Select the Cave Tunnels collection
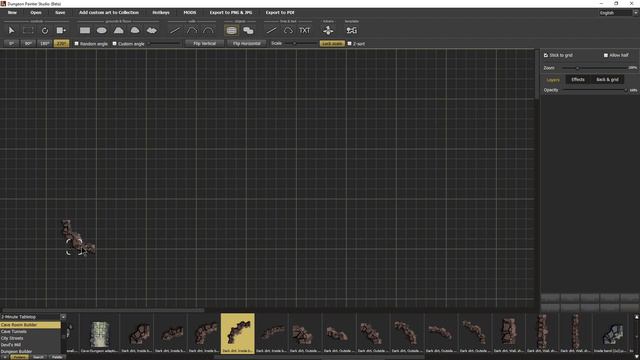The height and width of the screenshot is (360, 640). pyautogui.click(x=30, y=331)
